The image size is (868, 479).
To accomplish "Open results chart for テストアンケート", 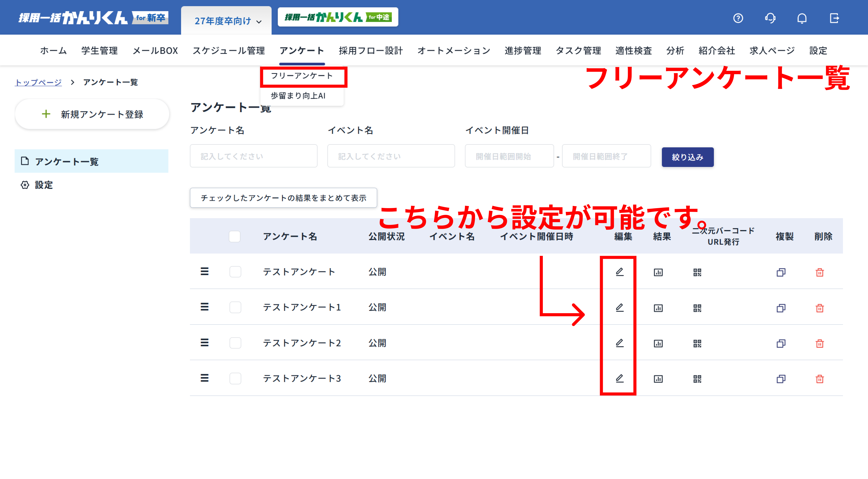I will pyautogui.click(x=658, y=272).
